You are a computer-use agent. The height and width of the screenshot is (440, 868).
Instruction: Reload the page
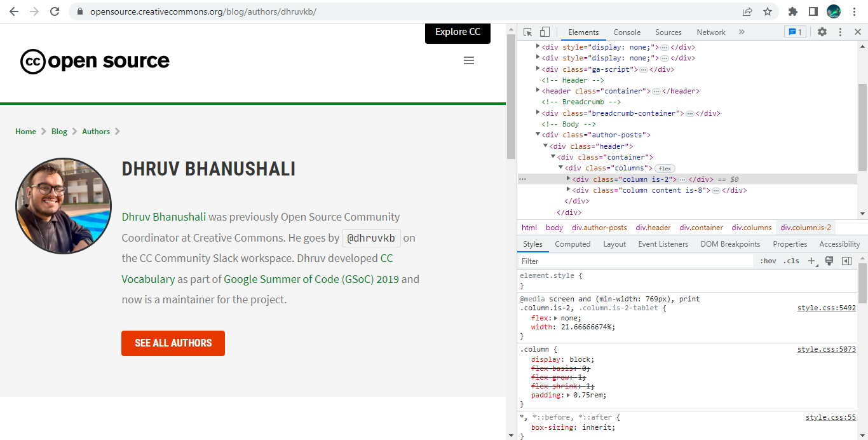pyautogui.click(x=55, y=11)
